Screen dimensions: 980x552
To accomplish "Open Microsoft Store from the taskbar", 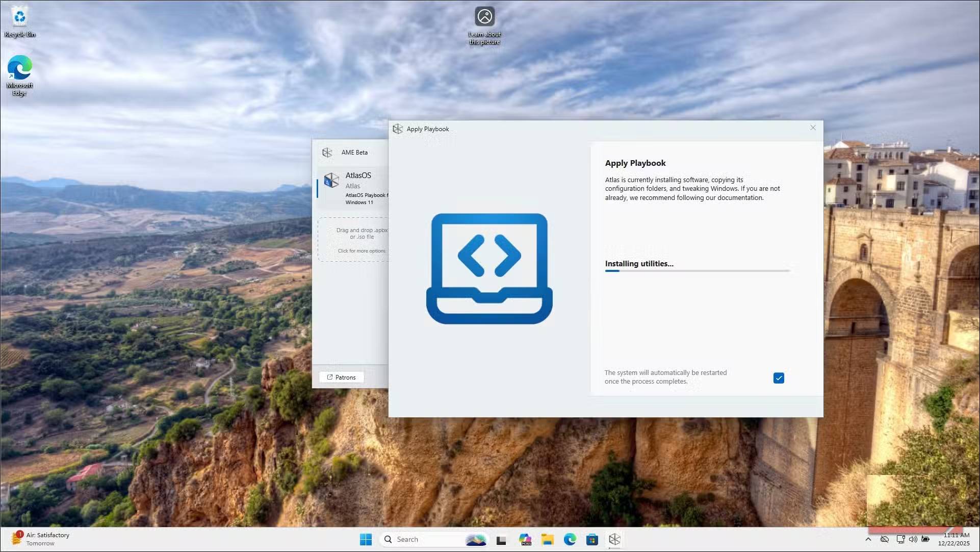I will (x=592, y=539).
